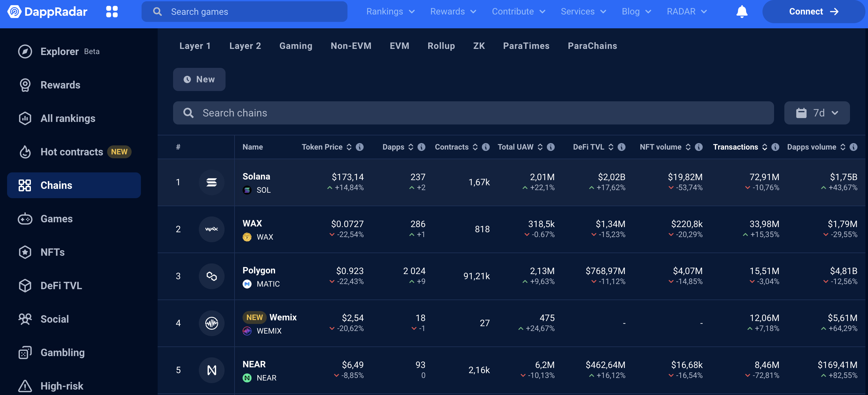Click the Search chains input field

coord(474,113)
